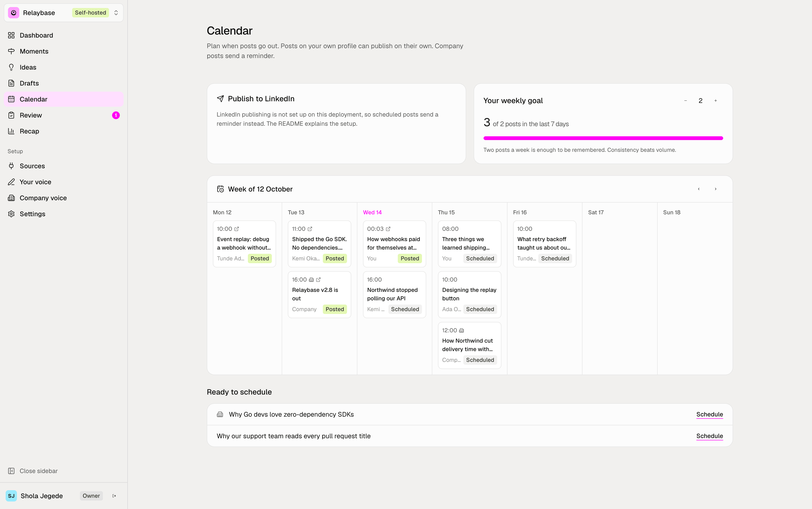
Task: Click company icon on How Northwind cut post
Action: point(461,331)
